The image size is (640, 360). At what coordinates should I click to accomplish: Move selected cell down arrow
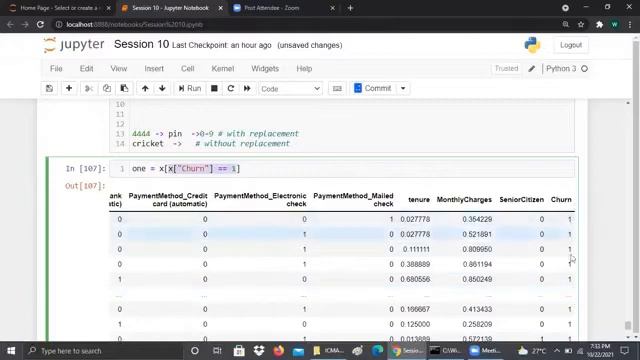coord(162,88)
